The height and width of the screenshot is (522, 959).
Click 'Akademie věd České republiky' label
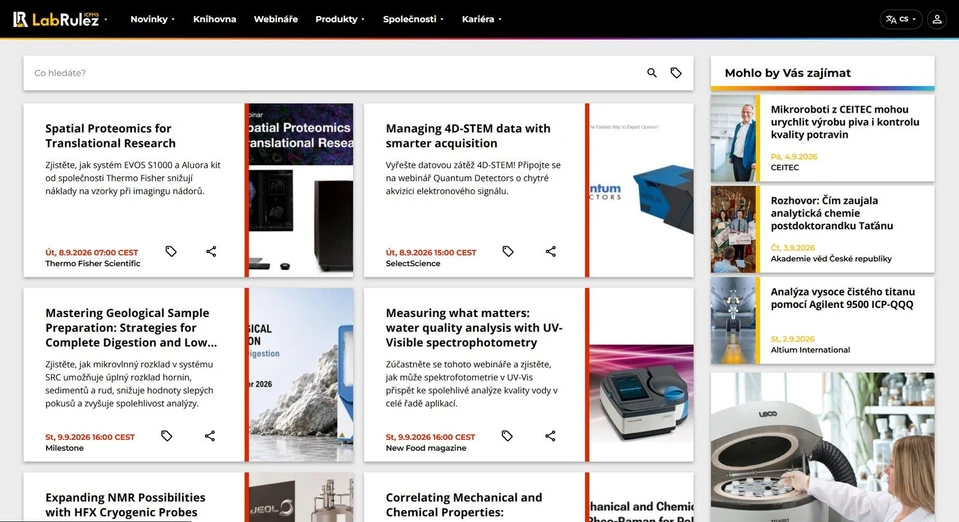click(831, 259)
